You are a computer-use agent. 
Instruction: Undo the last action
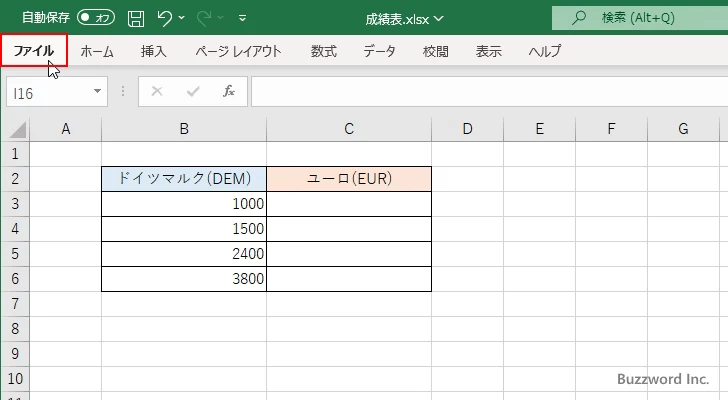click(164, 18)
